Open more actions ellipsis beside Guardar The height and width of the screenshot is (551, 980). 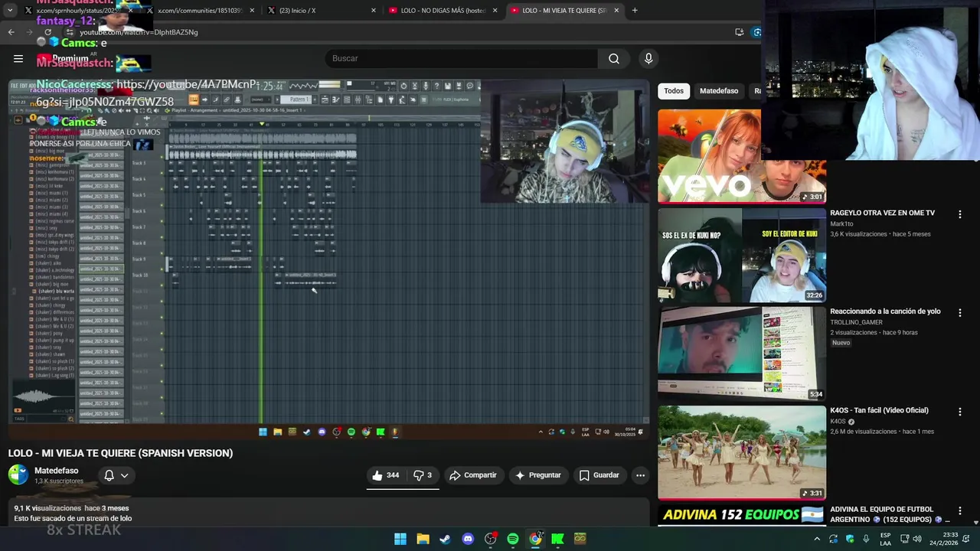(640, 475)
